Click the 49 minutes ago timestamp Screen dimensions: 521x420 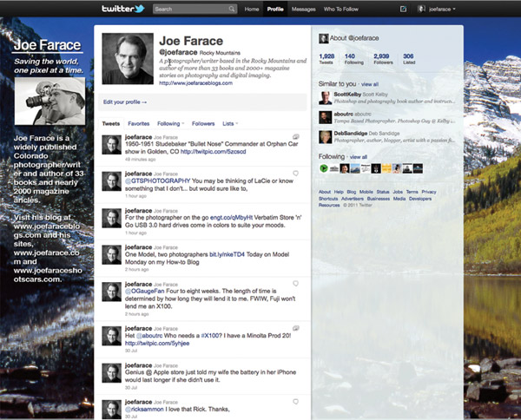[140, 160]
